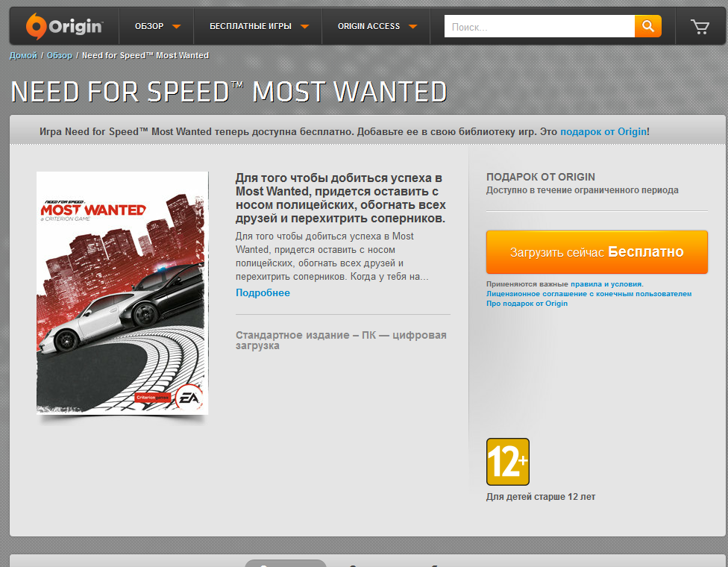Click the Most Wanted box art cover

(x=122, y=293)
